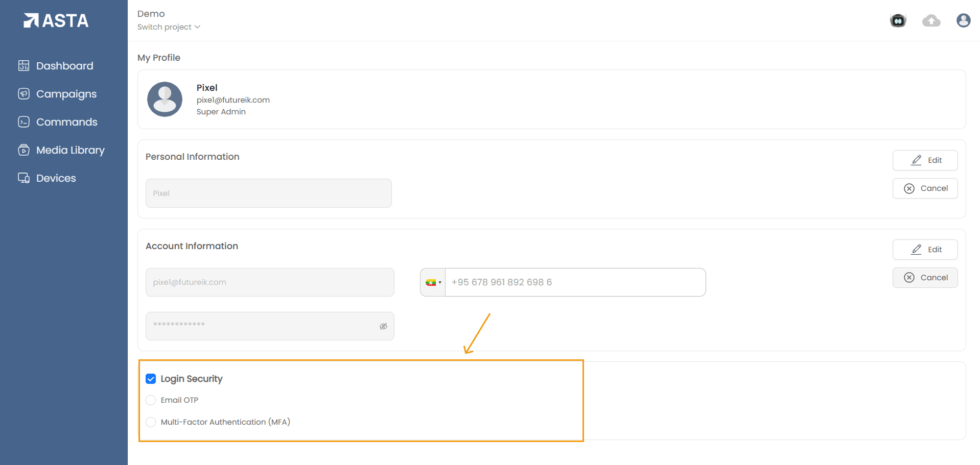Expand the Switch project dropdown
Image resolution: width=980 pixels, height=465 pixels.
click(169, 27)
